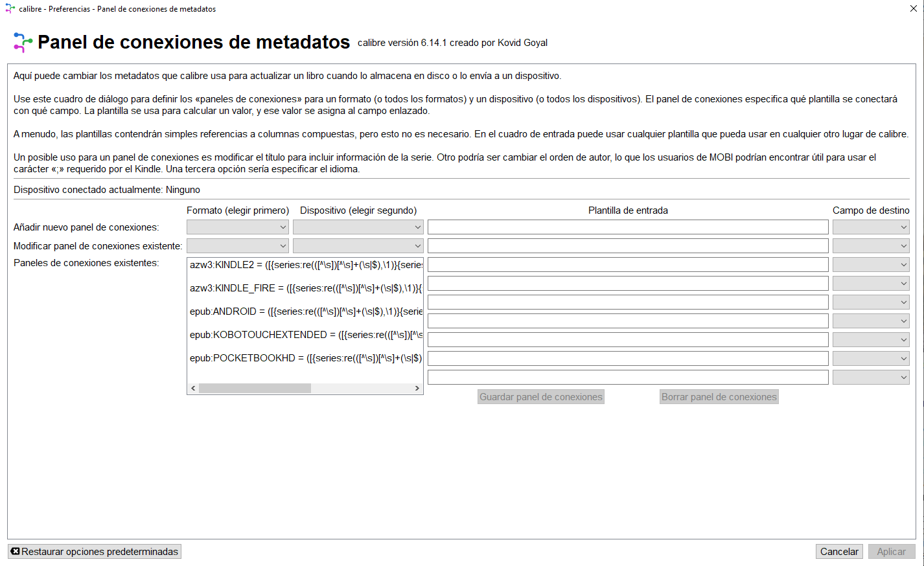
Task: Select the azw3:KINDLE_FIRE entry in the list
Action: coord(305,288)
